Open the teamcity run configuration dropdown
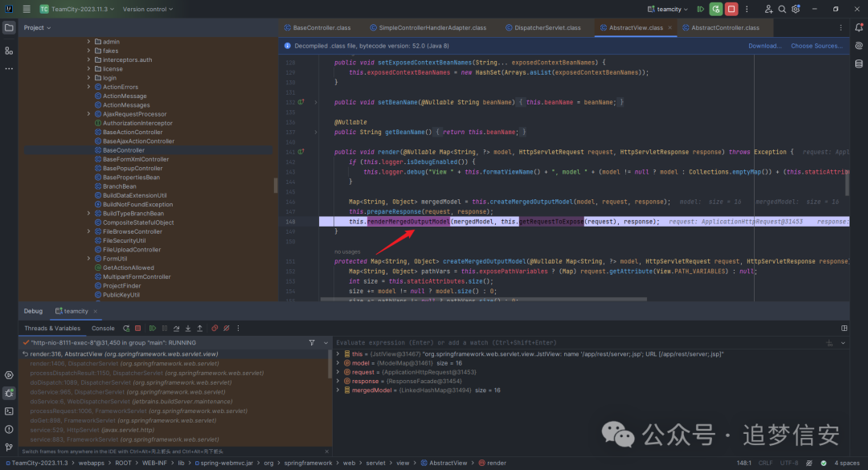868x470 pixels. tap(669, 9)
